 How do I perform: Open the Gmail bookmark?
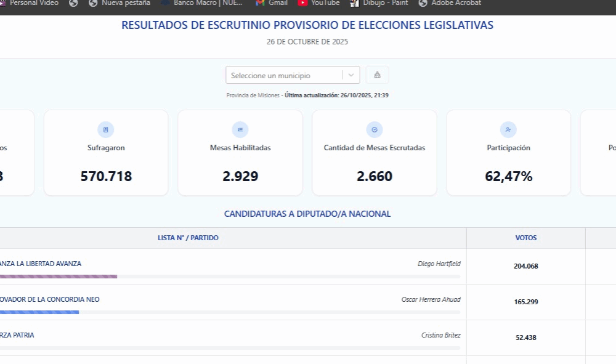pos(272,3)
